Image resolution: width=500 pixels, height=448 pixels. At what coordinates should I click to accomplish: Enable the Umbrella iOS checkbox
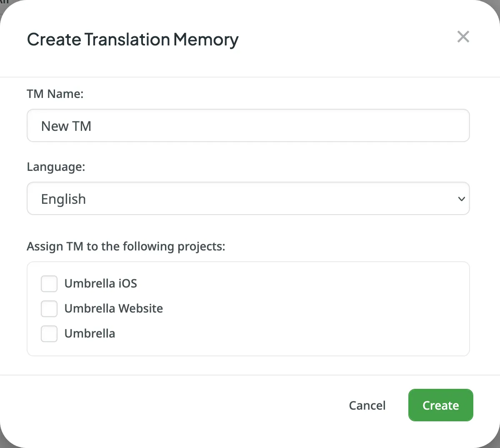pyautogui.click(x=49, y=284)
